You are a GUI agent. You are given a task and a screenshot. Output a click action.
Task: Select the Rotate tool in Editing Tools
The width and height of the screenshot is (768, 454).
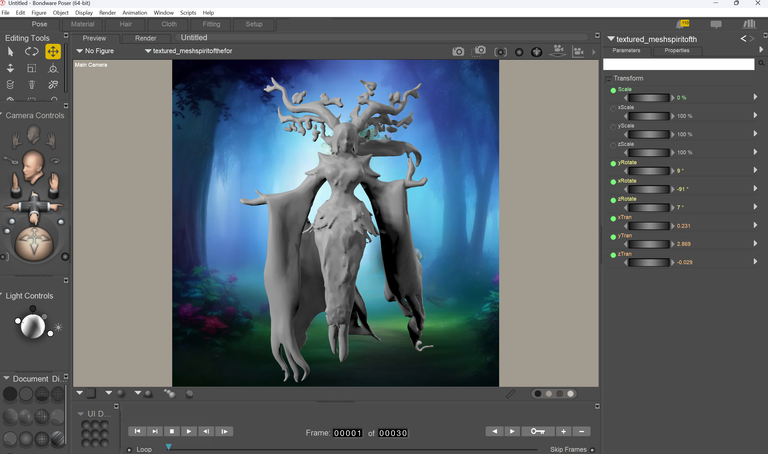coord(32,51)
